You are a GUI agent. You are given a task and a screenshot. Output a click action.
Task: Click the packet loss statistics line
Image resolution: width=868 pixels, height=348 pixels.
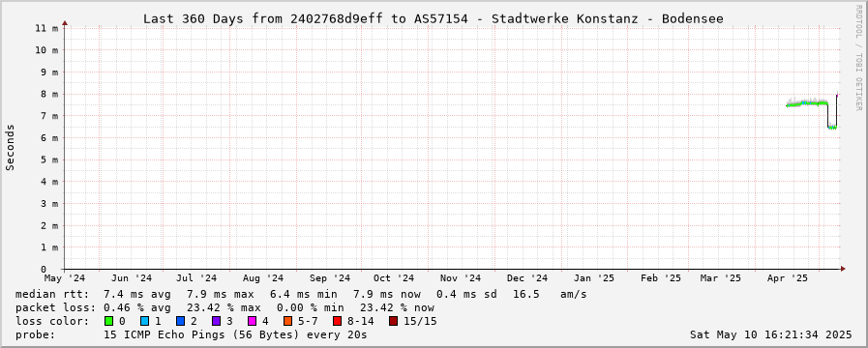[224, 307]
